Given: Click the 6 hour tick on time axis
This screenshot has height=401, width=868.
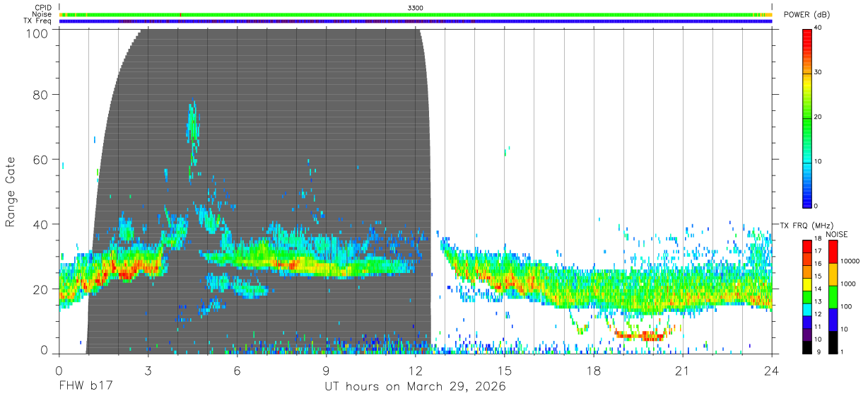Looking at the screenshot, I should coord(237,370).
